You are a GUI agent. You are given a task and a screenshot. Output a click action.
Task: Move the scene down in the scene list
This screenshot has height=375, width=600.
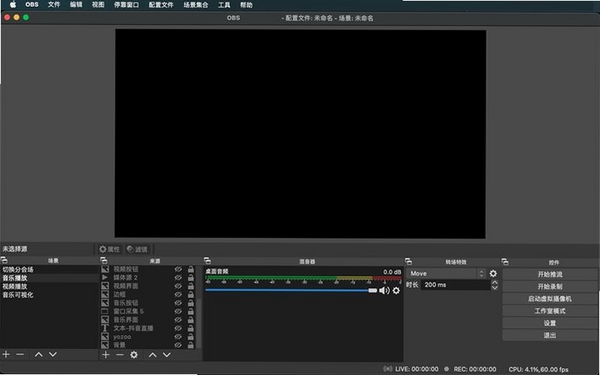coord(53,355)
